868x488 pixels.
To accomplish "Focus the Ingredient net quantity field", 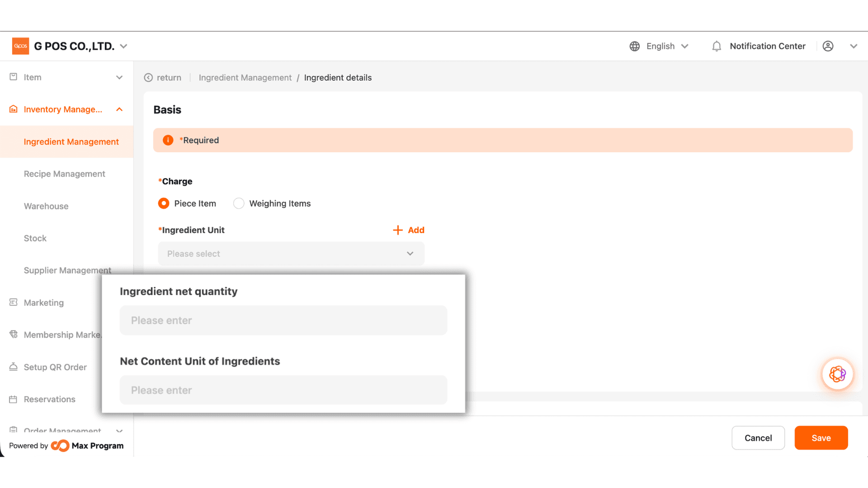I will [283, 320].
